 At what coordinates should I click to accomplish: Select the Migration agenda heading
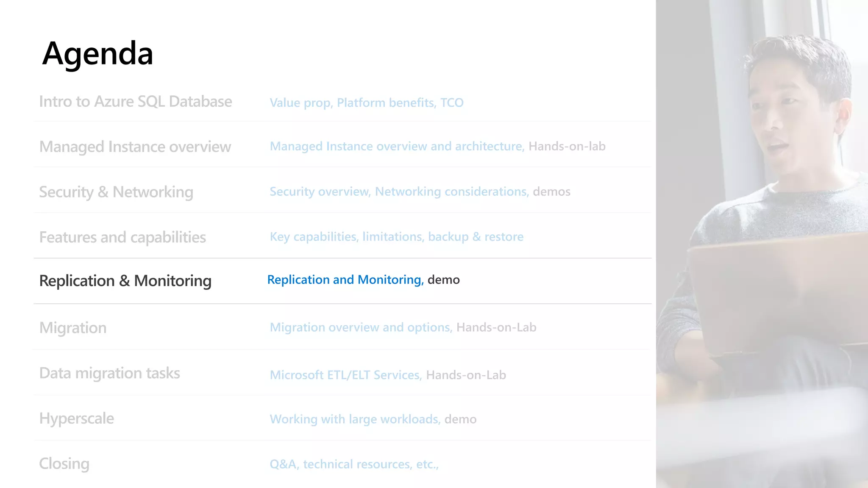coord(73,328)
